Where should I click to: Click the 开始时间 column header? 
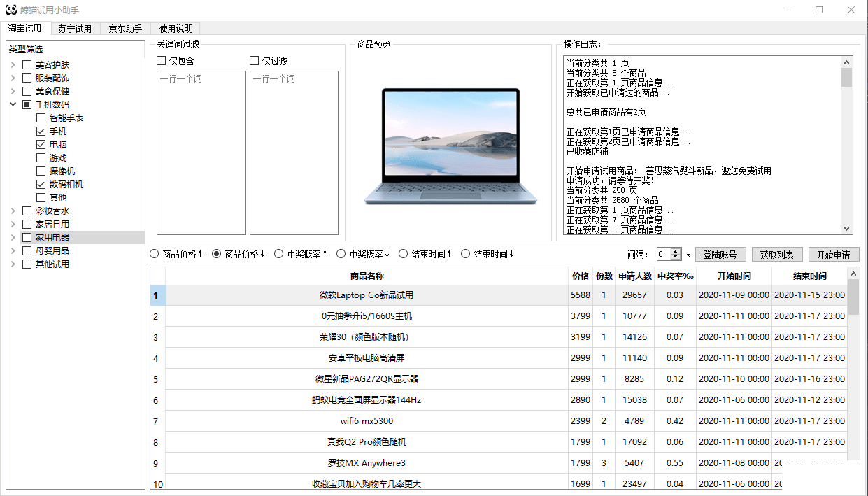click(734, 276)
